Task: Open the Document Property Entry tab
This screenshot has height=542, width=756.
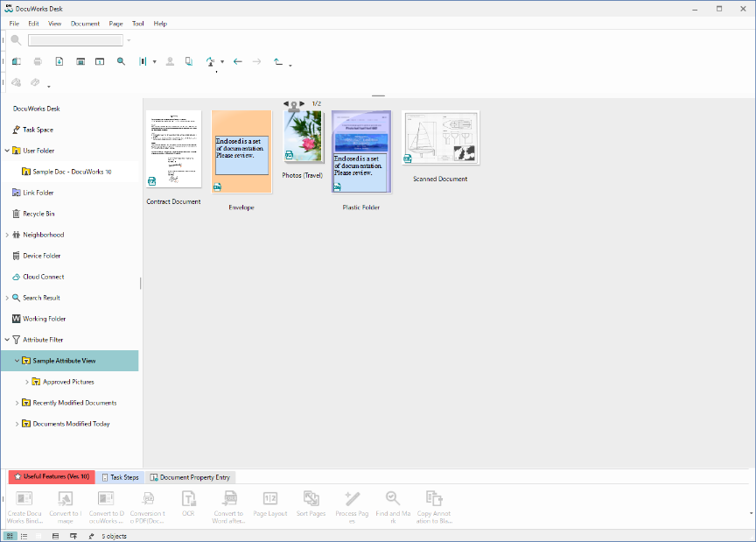Action: (x=190, y=477)
